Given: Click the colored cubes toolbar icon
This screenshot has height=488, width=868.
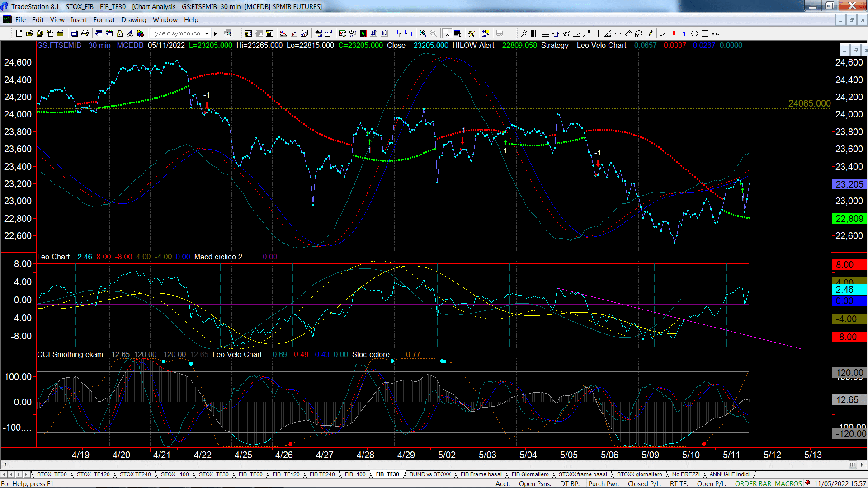Looking at the screenshot, I should point(141,33).
